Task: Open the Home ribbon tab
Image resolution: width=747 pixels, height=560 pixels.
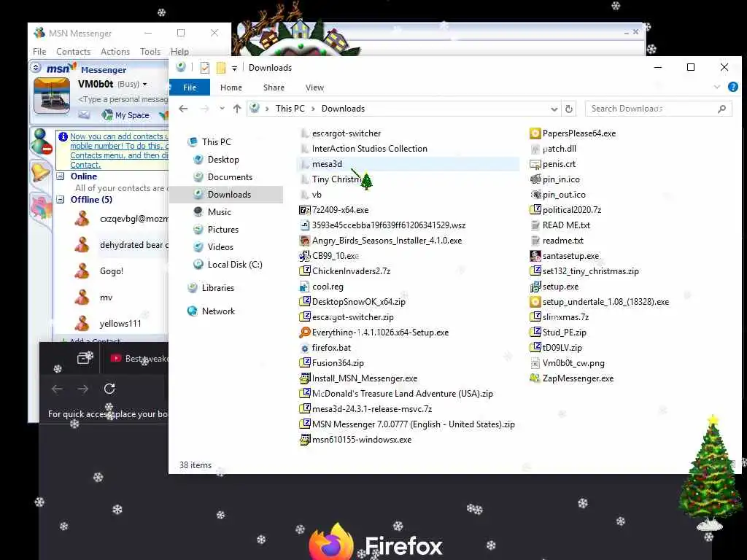Action: point(231,87)
